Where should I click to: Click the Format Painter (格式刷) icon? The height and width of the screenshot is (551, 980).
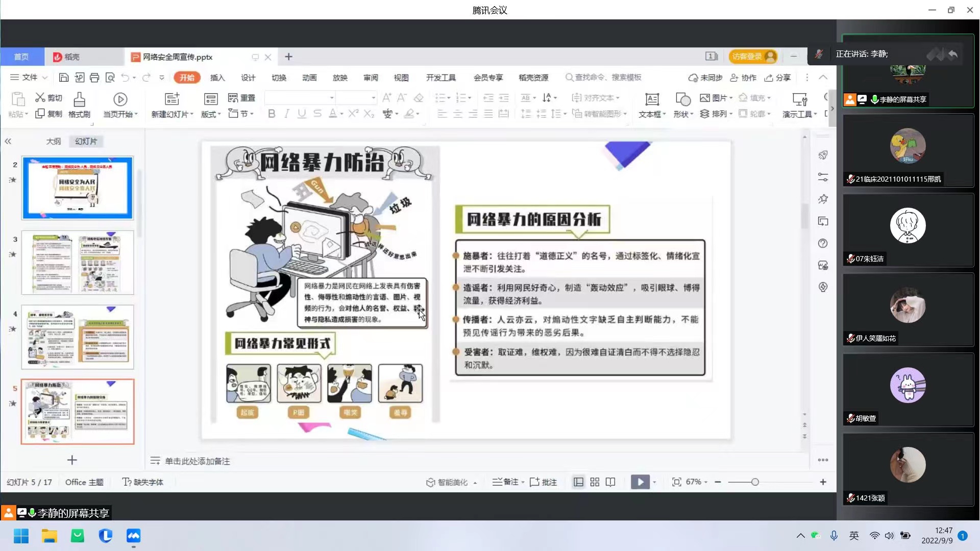79,99
